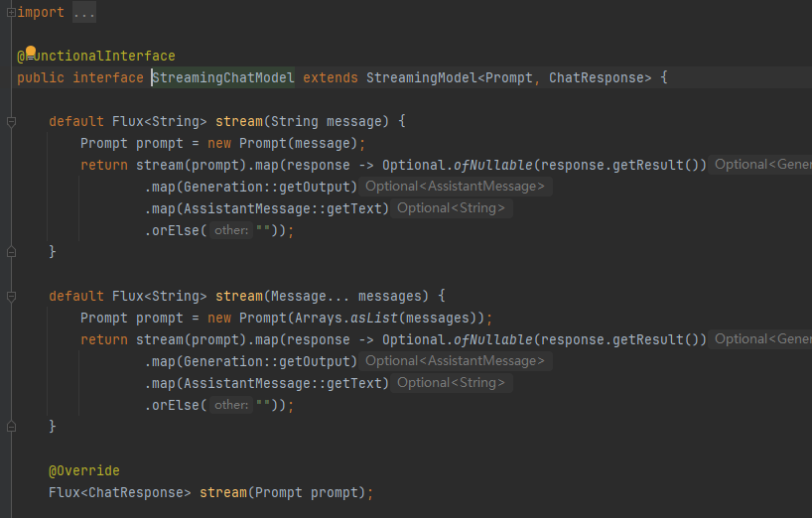Click the fold-end marker of first method
Screen dimensions: 812x518
point(11,252)
